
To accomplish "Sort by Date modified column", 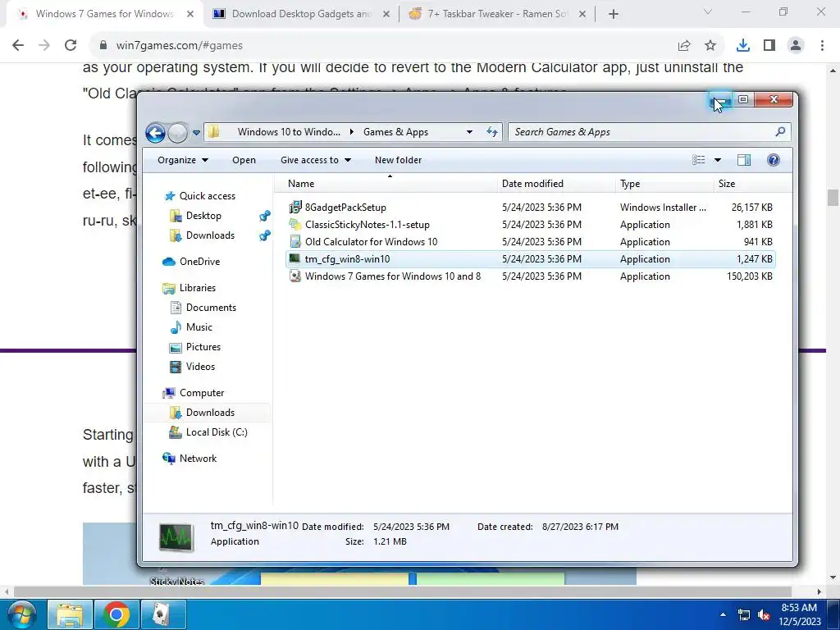I will [x=556, y=183].
